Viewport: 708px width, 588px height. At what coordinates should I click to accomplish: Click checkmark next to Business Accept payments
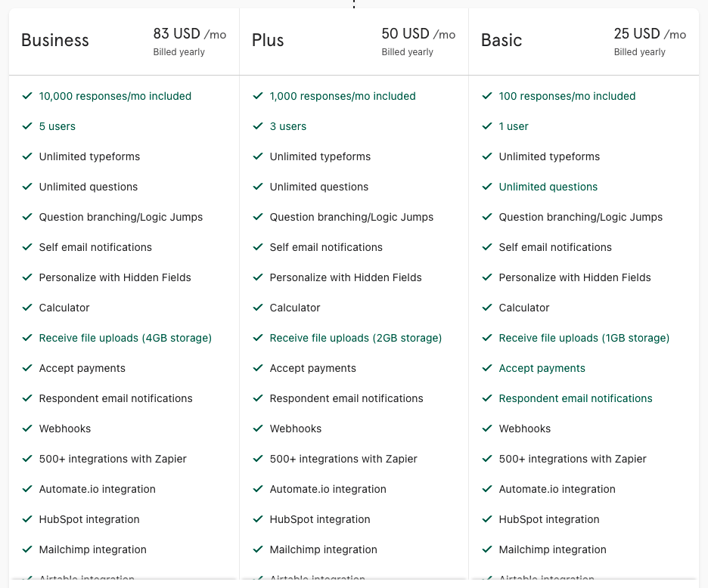tap(27, 368)
